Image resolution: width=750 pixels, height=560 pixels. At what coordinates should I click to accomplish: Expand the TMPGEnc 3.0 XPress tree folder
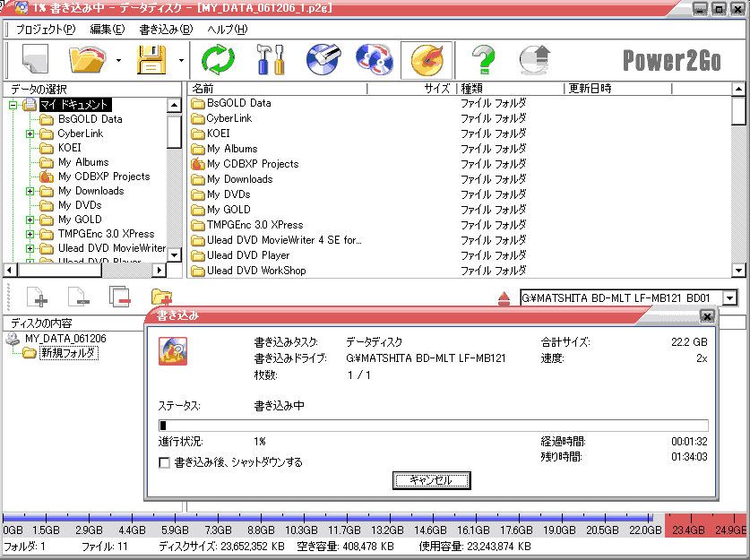(x=30, y=234)
